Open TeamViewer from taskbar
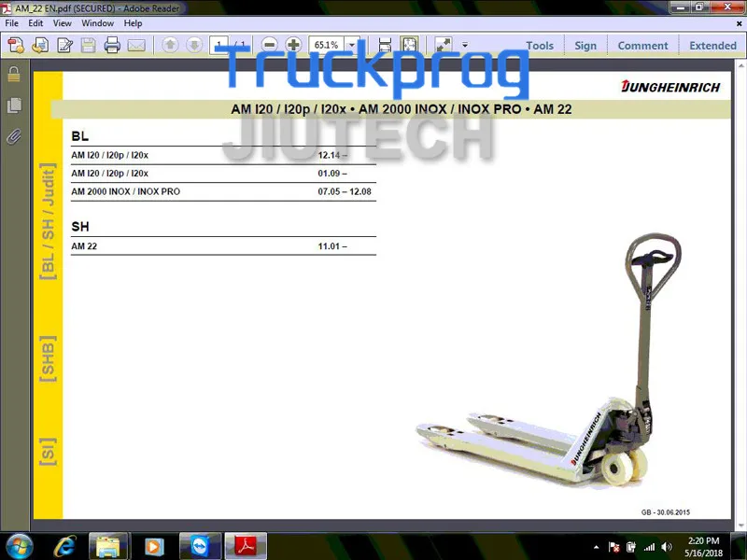Screen dimensions: 747x560 (x=200, y=546)
